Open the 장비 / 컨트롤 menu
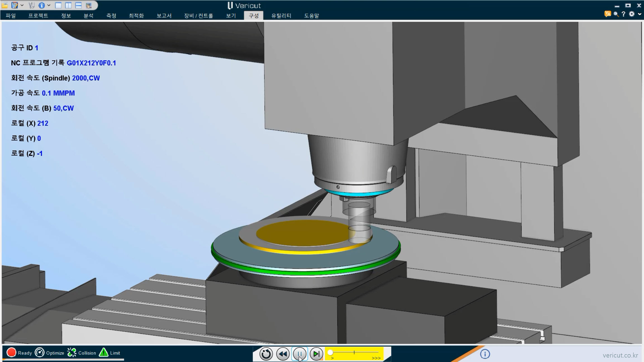Image resolution: width=644 pixels, height=362 pixels. pos(199,16)
